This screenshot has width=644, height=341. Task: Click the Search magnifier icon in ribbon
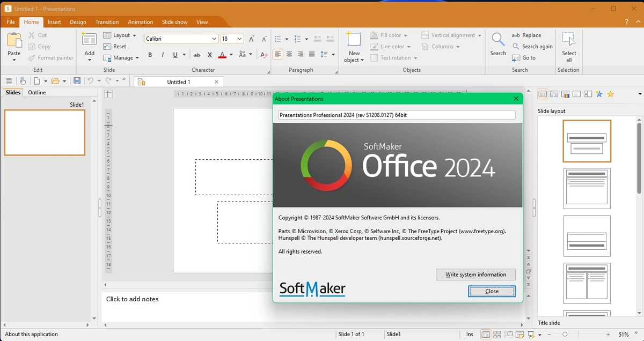(x=498, y=40)
